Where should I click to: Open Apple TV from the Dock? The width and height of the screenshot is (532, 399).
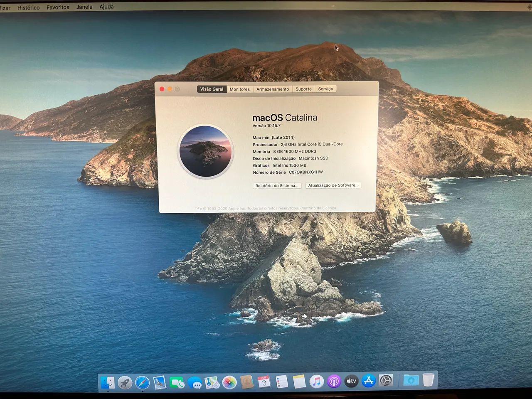tap(351, 381)
